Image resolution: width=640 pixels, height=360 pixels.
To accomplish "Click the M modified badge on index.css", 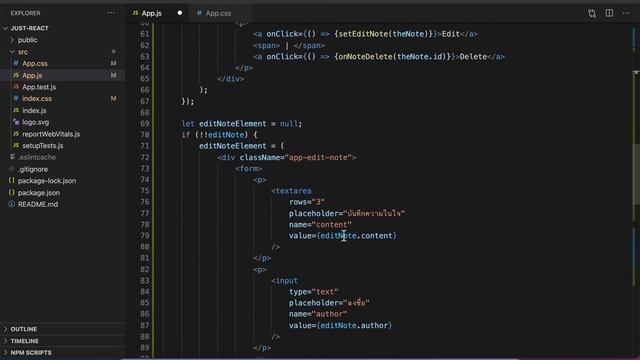I will (x=113, y=98).
